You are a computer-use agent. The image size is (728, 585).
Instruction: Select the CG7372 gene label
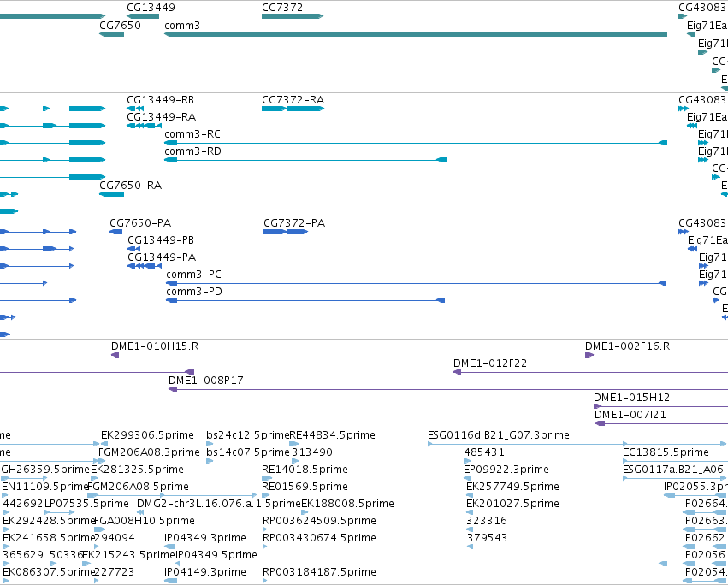point(282,8)
